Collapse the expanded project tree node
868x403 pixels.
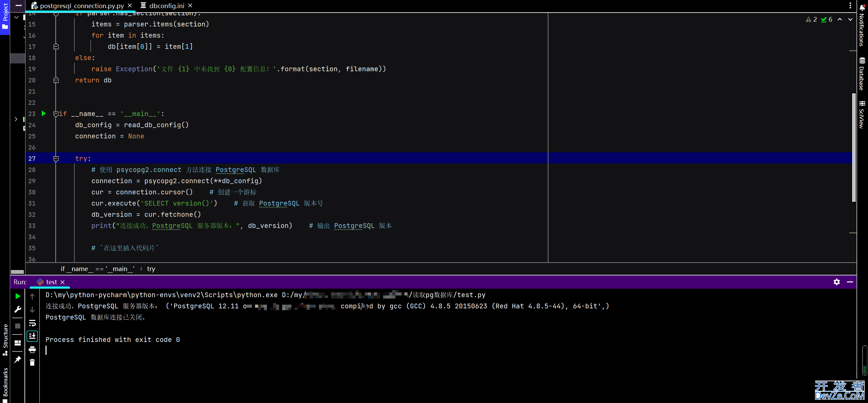(16, 17)
